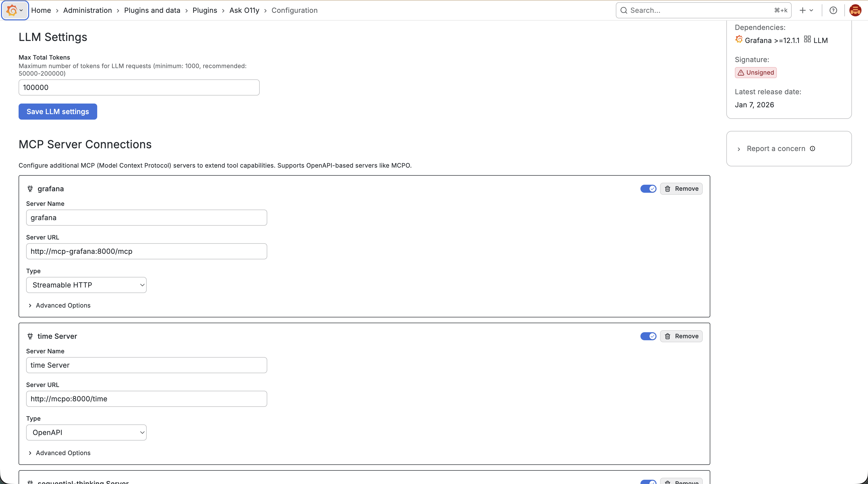Disable the time Server toggle

click(648, 336)
